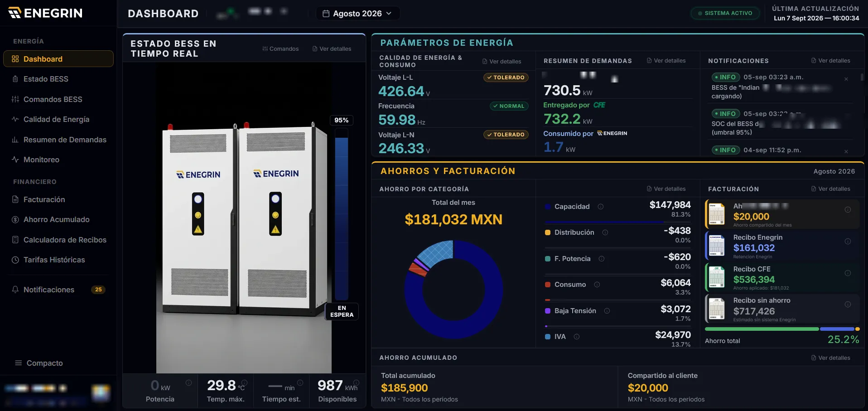
Task: Click the notifications panel scrollbar
Action: (862, 77)
